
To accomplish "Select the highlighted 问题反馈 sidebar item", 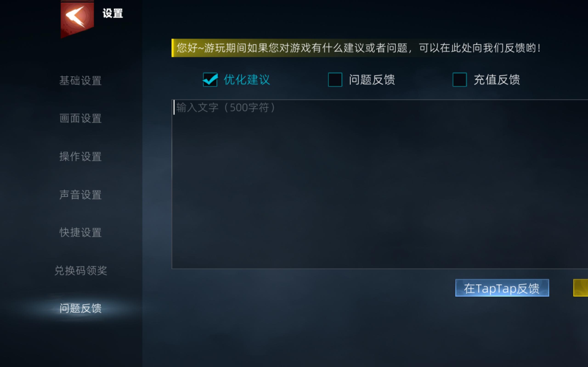I will pyautogui.click(x=80, y=309).
